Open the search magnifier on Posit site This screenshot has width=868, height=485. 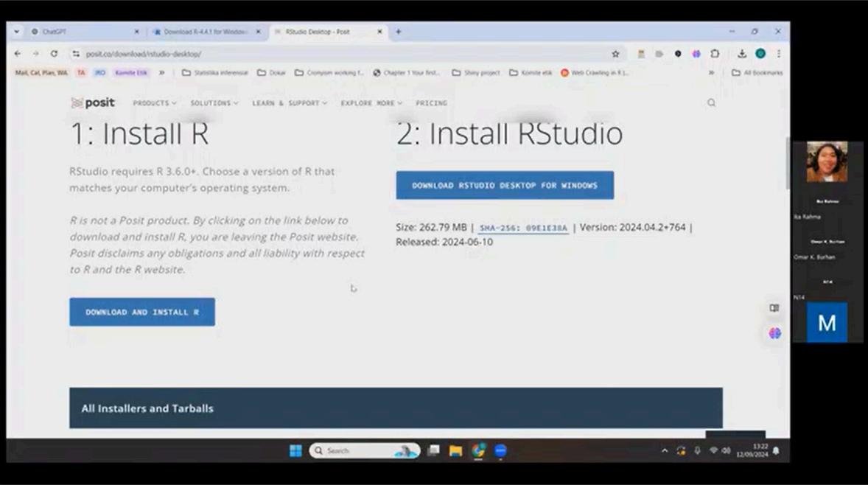pos(711,103)
